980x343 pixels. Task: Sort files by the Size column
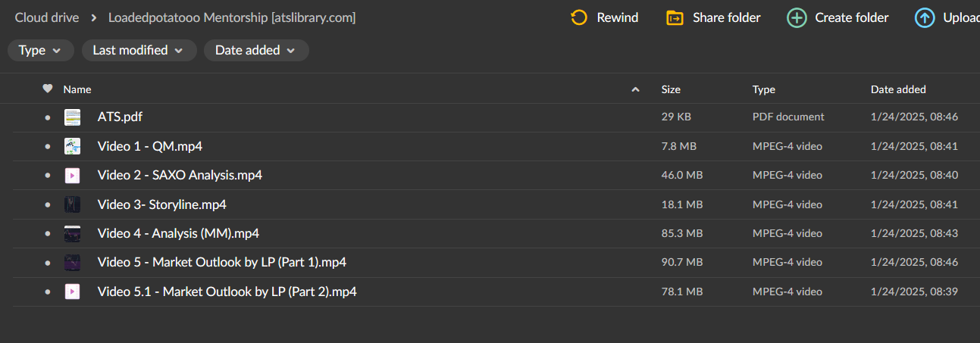coord(671,89)
